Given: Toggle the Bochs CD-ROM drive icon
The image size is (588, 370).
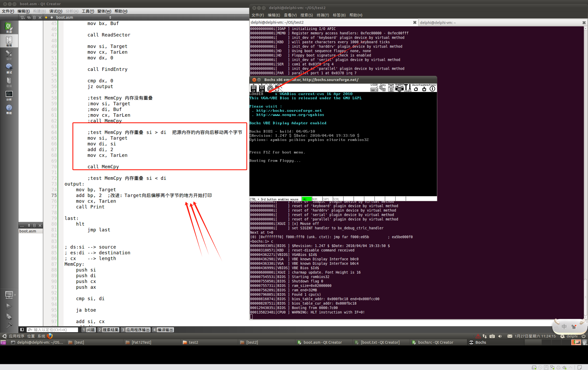Looking at the screenshot, I should (x=270, y=88).
